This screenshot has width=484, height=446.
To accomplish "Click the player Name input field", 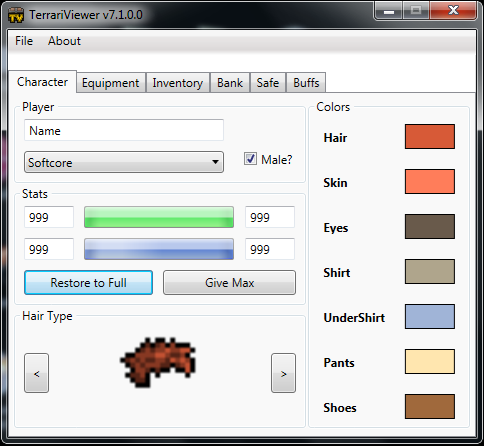I will pyautogui.click(x=124, y=130).
